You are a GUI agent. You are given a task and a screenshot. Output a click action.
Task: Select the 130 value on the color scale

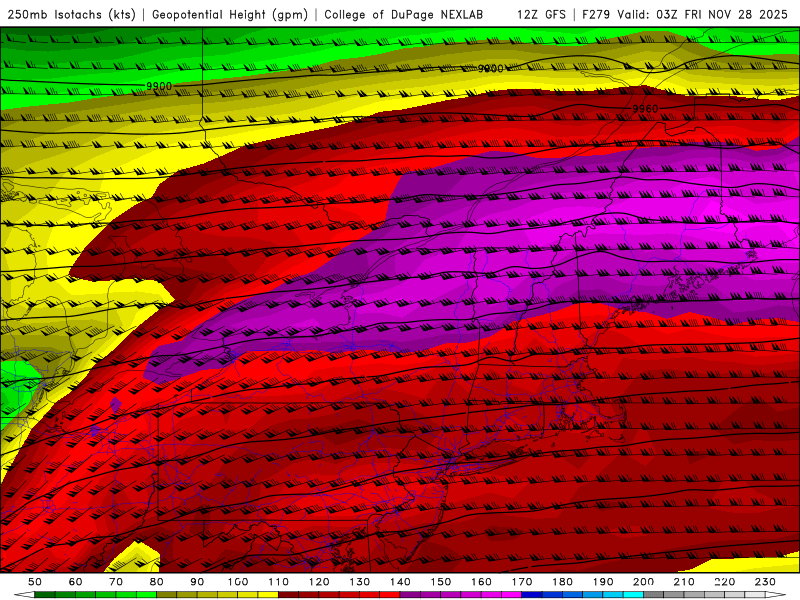click(x=360, y=582)
